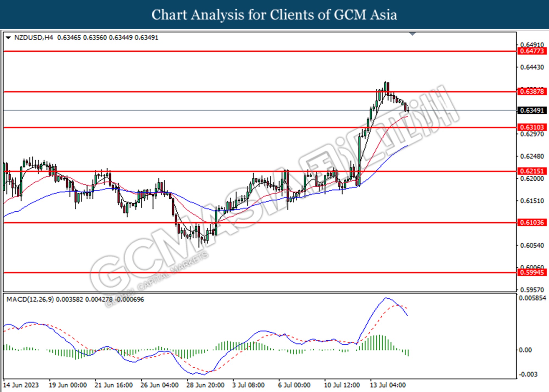Screen dimensions: 549x392
Task: Select the 0.61036 price level label
Action: (532, 222)
